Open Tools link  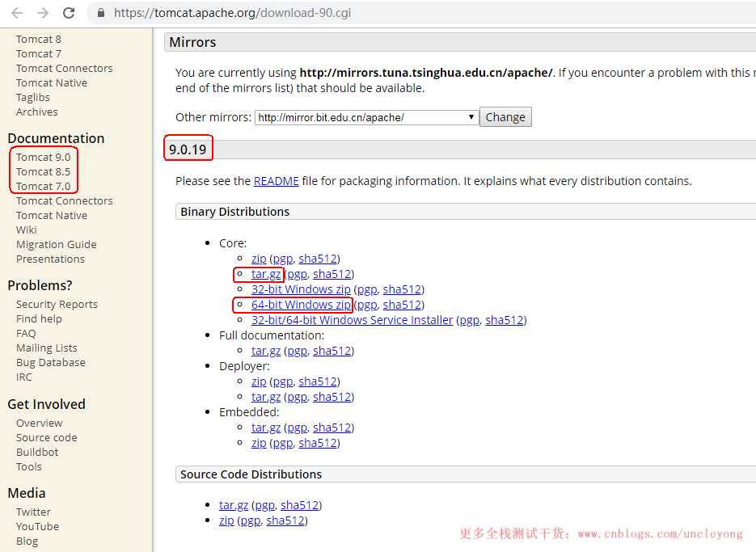(29, 466)
